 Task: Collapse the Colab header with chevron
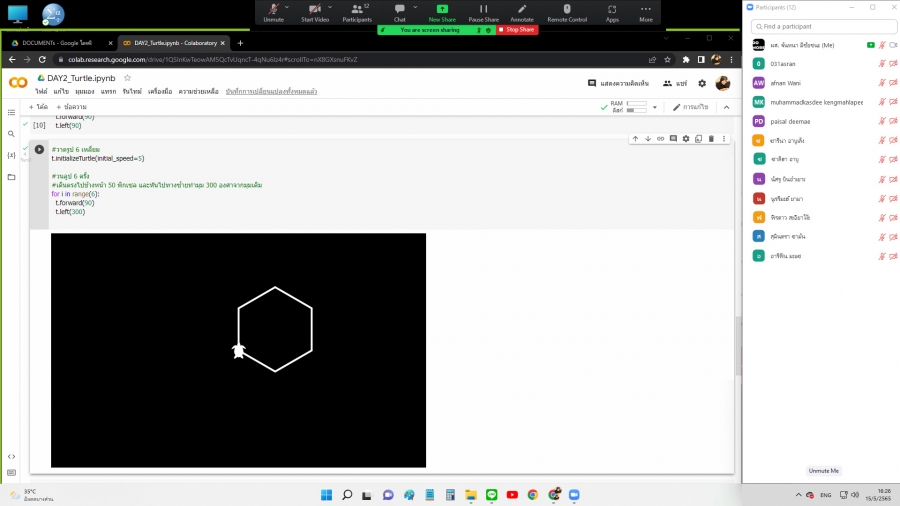(x=726, y=107)
